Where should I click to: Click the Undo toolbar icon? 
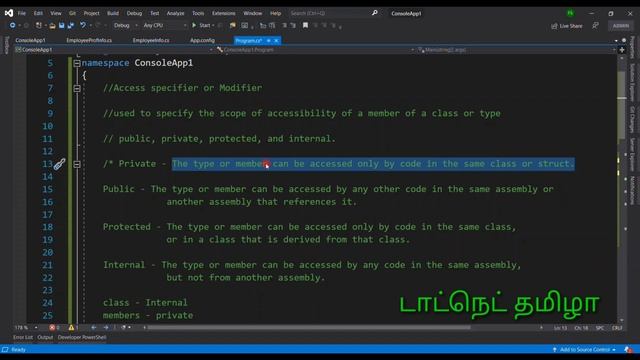(83, 25)
